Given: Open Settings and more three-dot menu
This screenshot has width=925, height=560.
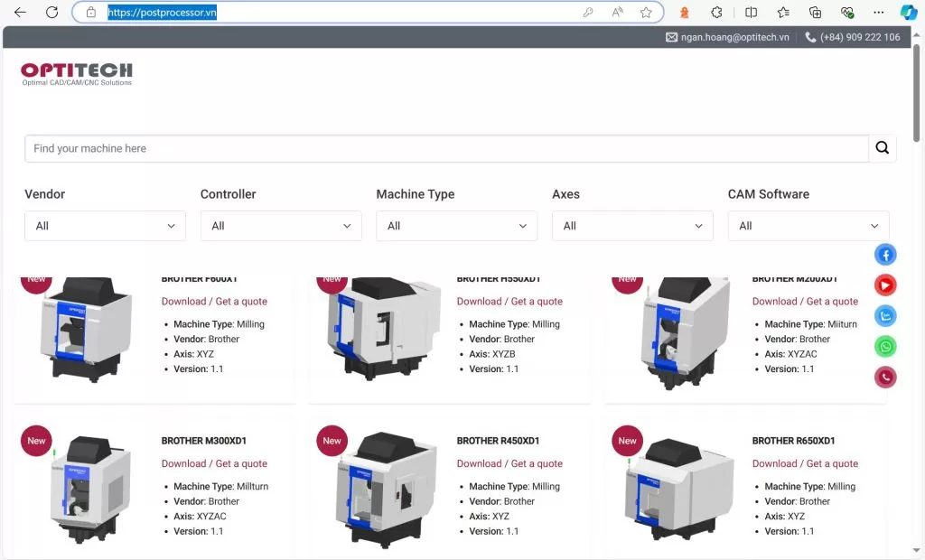Looking at the screenshot, I should (x=878, y=13).
